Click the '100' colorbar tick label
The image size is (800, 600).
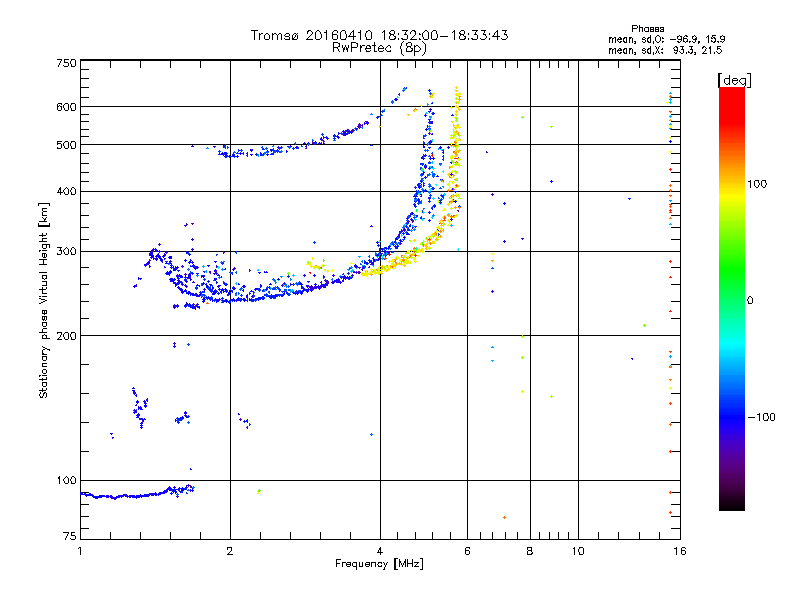coord(757,184)
